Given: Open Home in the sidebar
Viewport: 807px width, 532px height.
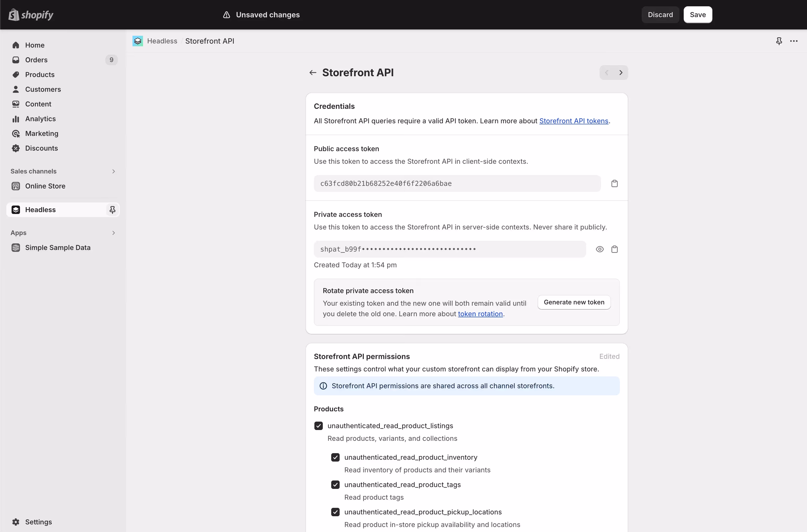Looking at the screenshot, I should pos(63,45).
